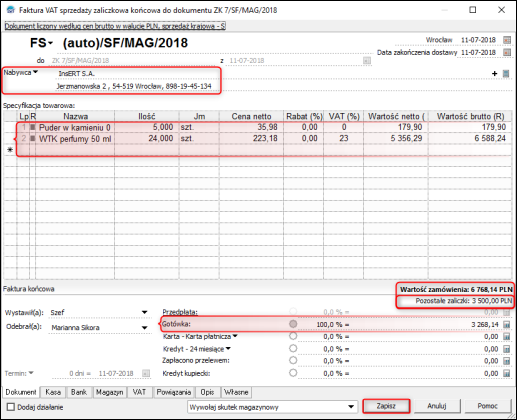
Task: Open calculator icon for Kredyt kupiecki amount
Action: [507, 373]
